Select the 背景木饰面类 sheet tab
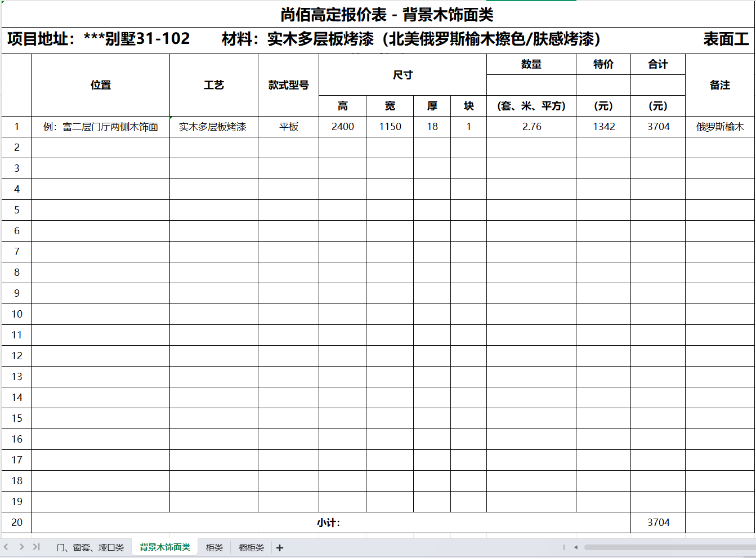 coord(165,547)
